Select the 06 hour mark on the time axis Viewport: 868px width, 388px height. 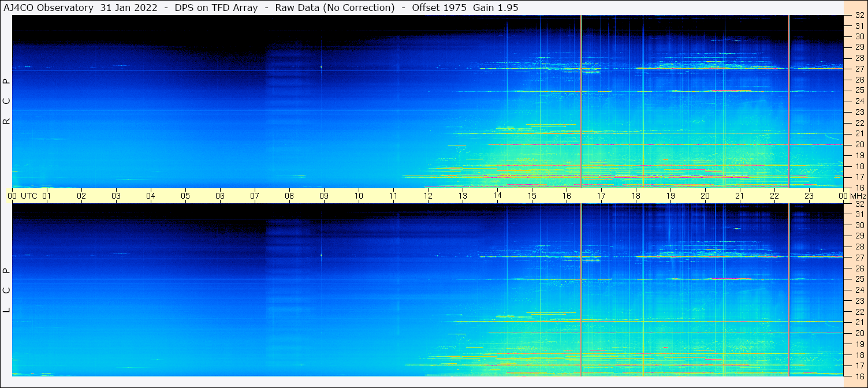coord(220,196)
